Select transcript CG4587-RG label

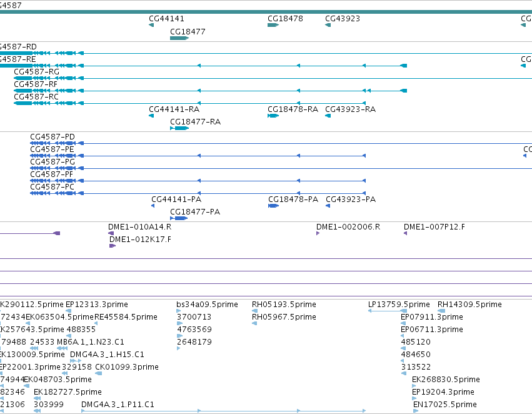point(37,72)
